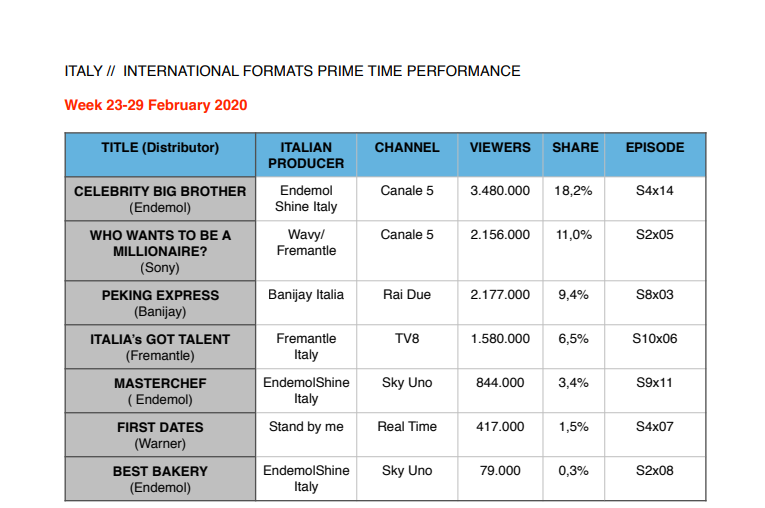Click the episode value S4x14

tap(655, 191)
